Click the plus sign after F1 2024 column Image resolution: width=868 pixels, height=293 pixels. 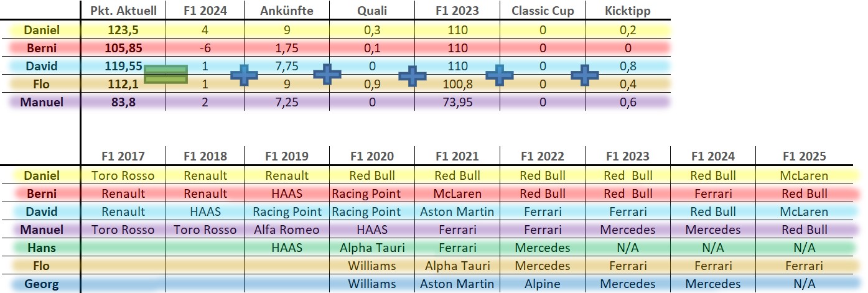(x=244, y=75)
